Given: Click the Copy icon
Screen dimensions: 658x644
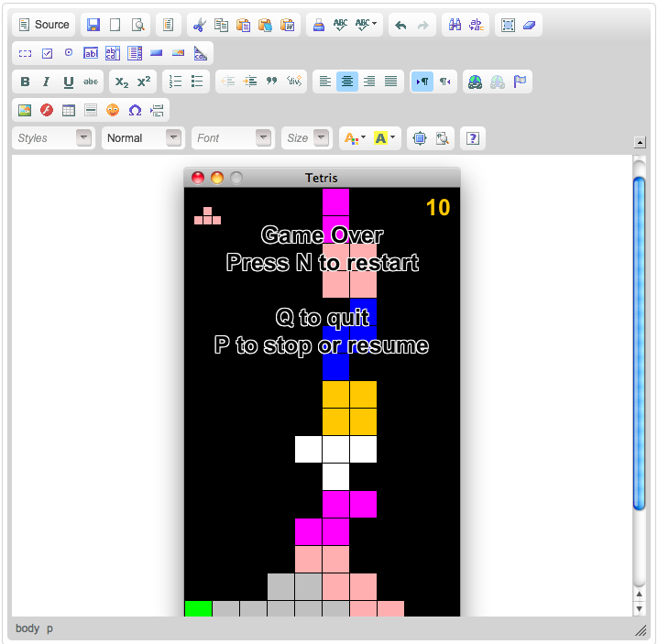Looking at the screenshot, I should point(221,25).
